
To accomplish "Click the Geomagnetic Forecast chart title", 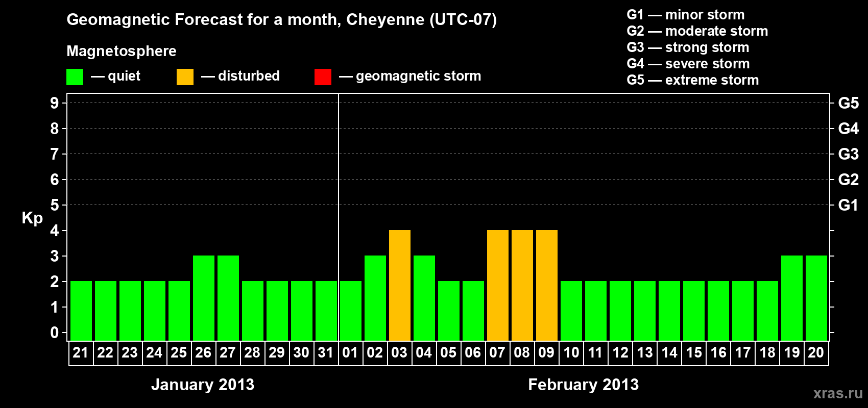I will pyautogui.click(x=282, y=19).
